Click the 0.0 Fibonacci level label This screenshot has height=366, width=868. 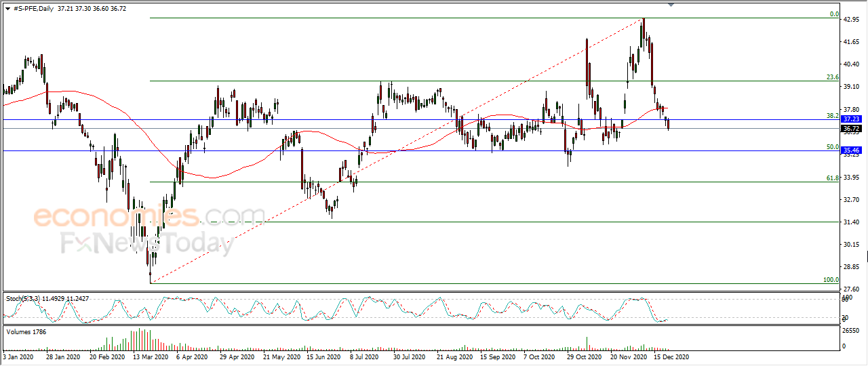(835, 14)
